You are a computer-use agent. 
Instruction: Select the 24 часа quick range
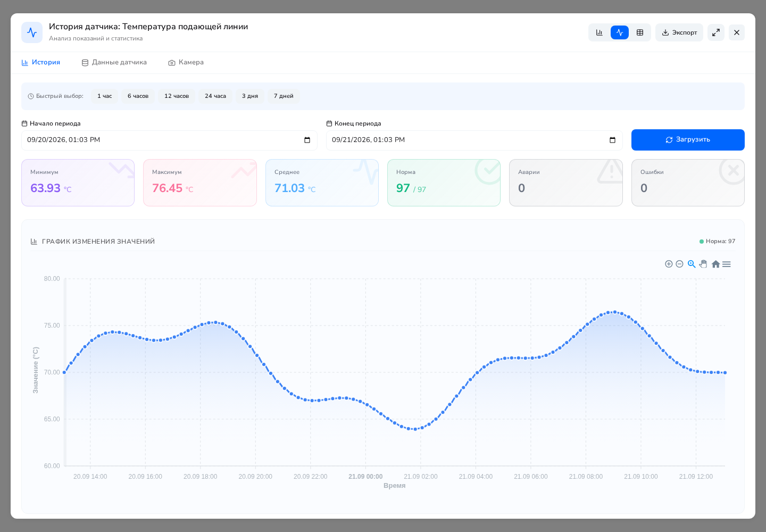coord(215,96)
